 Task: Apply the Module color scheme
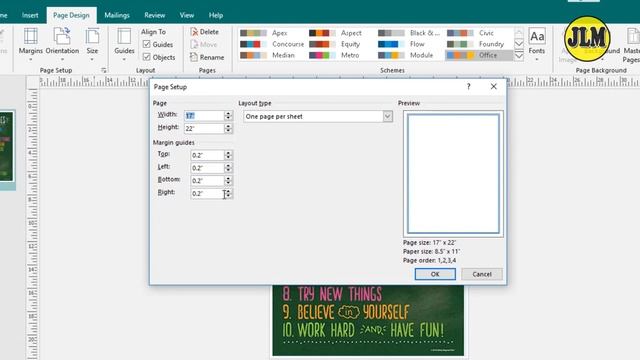tap(409, 55)
